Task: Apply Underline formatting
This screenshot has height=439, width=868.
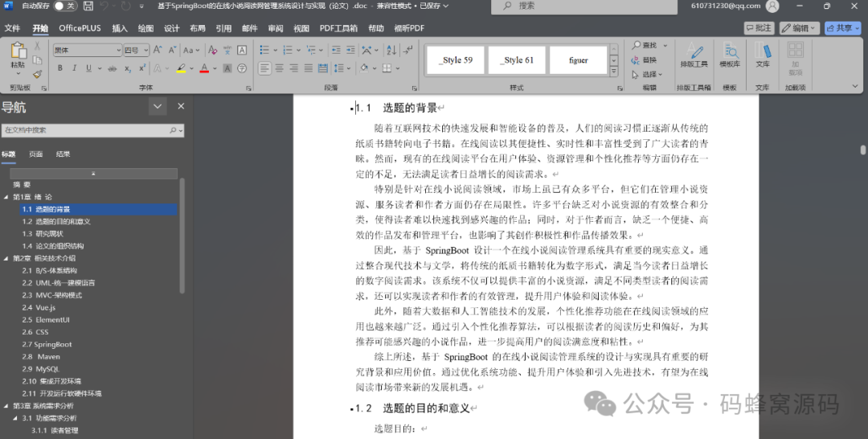Action: (88, 68)
